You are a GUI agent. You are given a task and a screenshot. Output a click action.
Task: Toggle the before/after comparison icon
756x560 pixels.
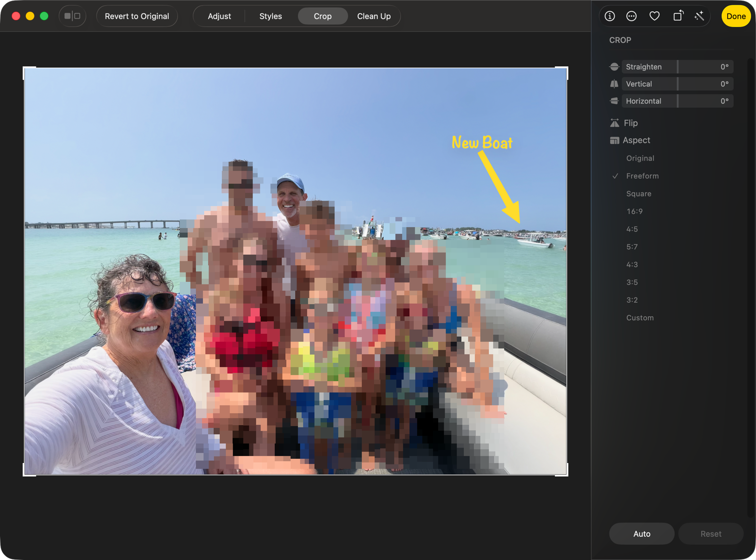point(72,16)
